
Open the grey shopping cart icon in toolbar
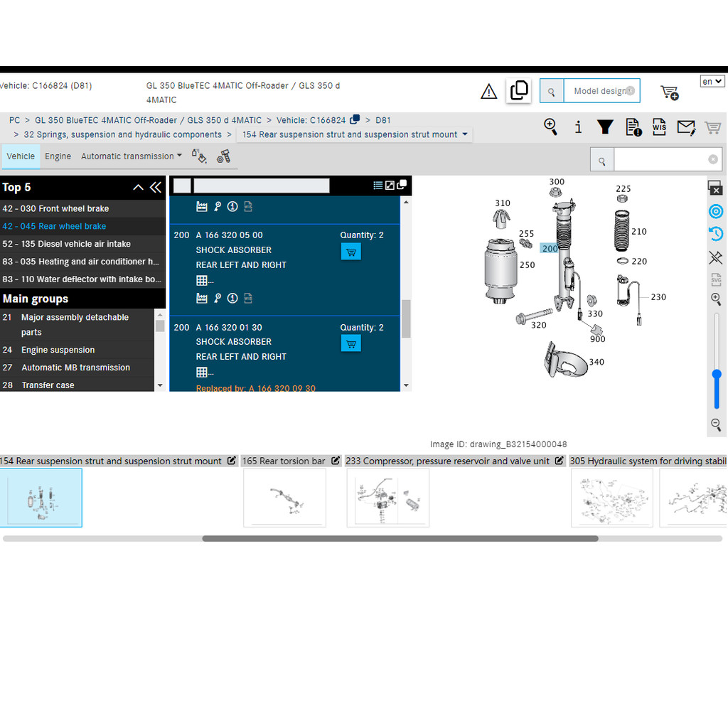click(712, 127)
